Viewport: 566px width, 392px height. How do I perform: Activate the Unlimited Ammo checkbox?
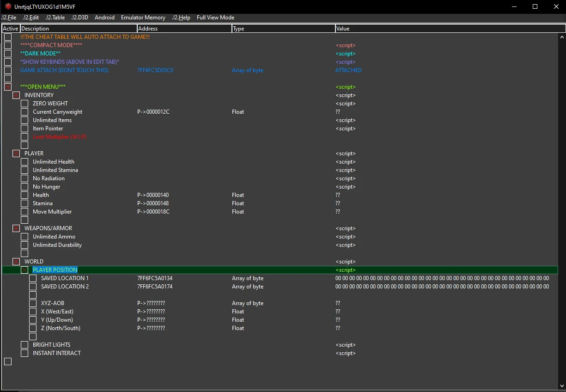[x=24, y=237]
